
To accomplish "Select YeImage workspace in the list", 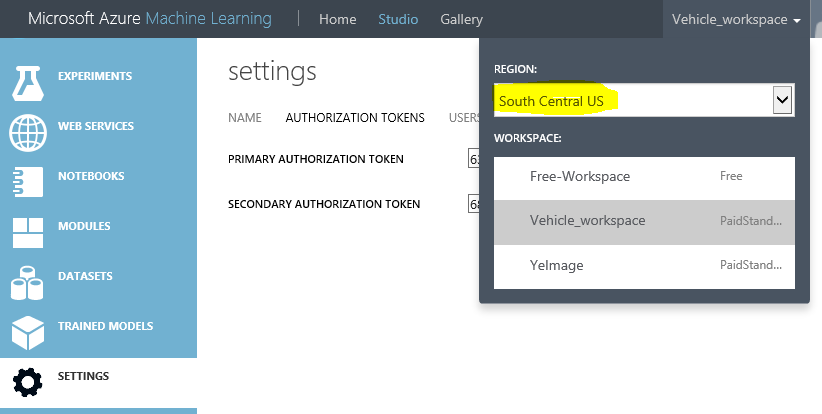I will (644, 266).
